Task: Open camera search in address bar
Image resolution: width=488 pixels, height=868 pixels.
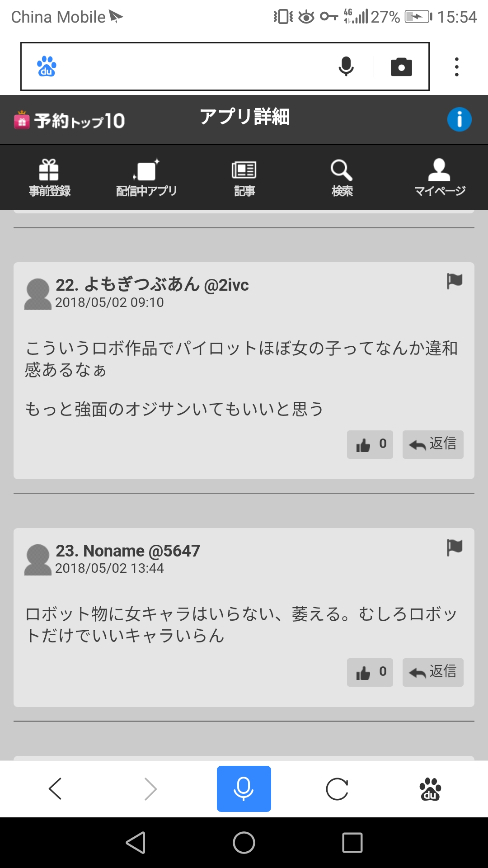Action: tap(401, 67)
